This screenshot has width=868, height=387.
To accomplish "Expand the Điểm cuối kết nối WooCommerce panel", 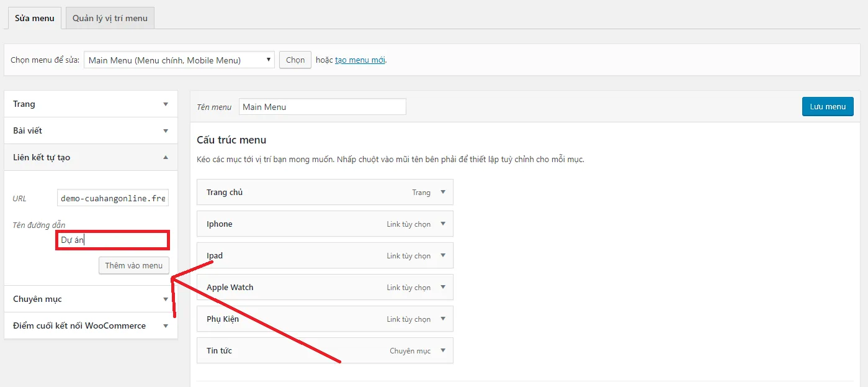I will [x=91, y=326].
